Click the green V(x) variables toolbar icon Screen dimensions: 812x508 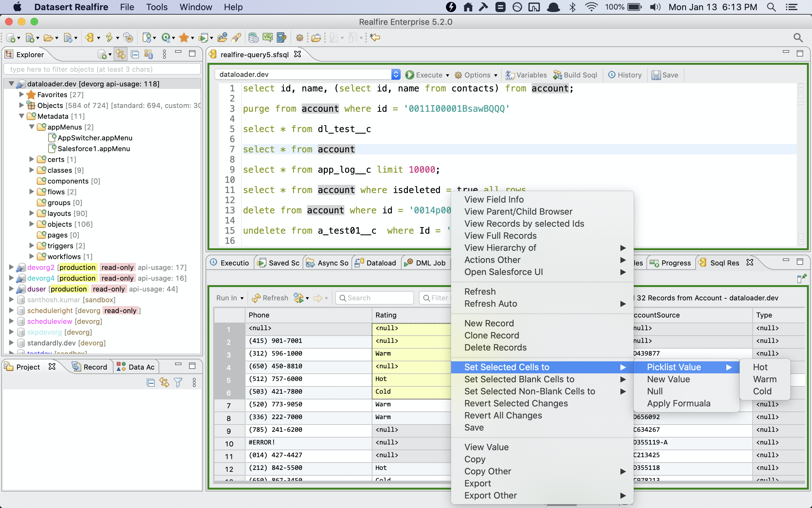click(x=267, y=38)
